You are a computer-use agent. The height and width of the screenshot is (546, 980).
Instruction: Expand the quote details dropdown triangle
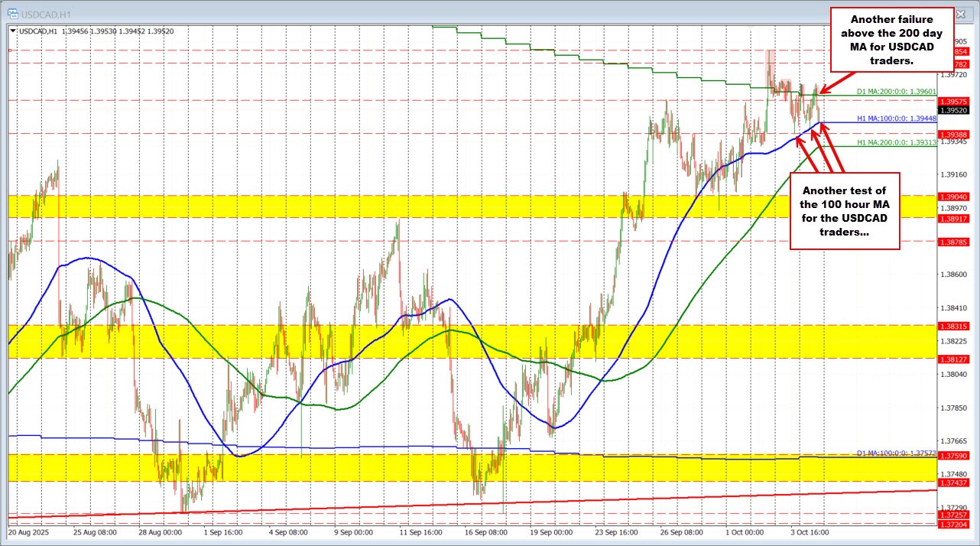11,31
